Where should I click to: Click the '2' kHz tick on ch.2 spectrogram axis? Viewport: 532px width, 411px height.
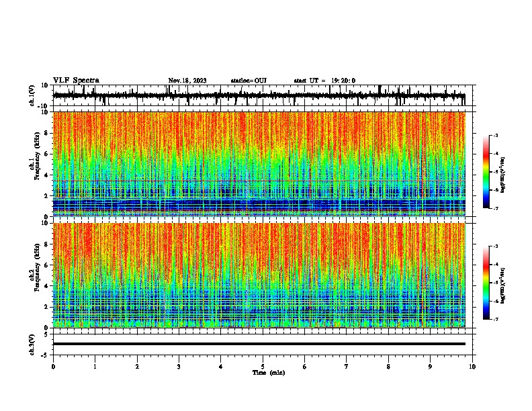click(x=47, y=307)
